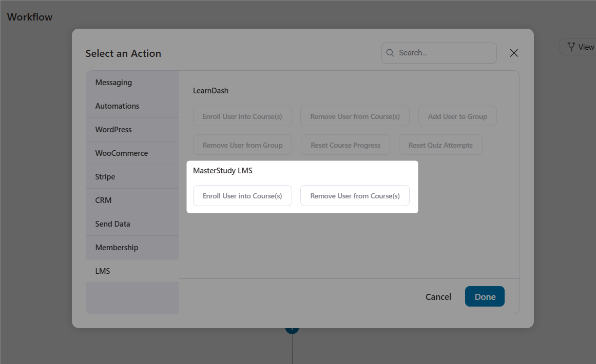Select Reset Quiz Attempts action
This screenshot has width=596, height=364.
[x=440, y=145]
